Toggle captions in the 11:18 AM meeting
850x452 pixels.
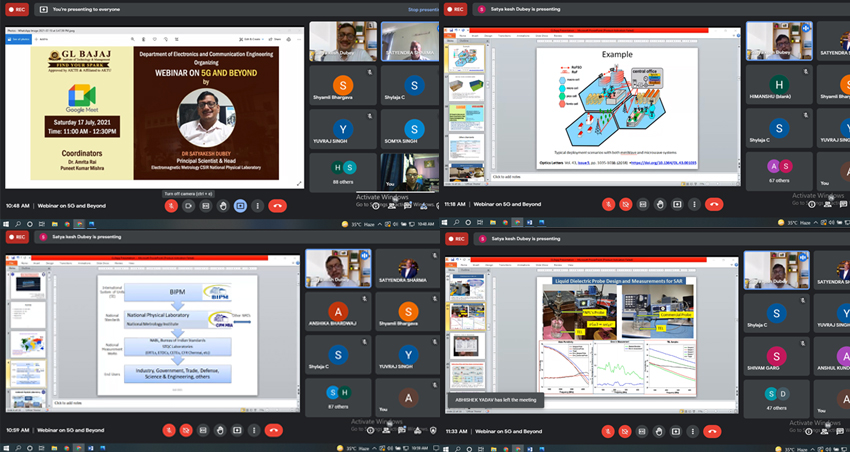click(643, 204)
